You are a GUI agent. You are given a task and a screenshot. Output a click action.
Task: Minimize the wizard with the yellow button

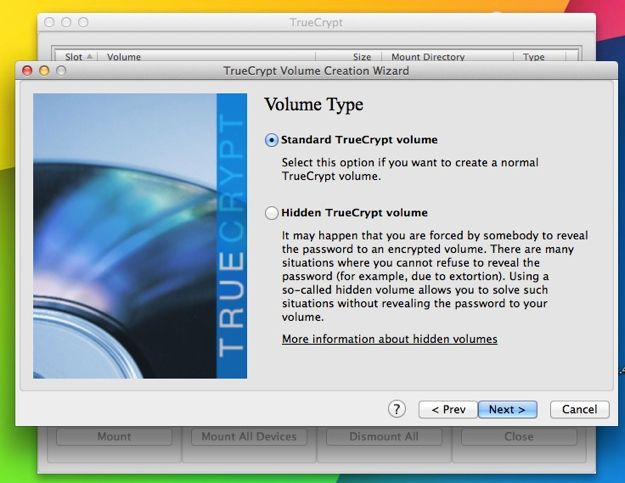44,71
